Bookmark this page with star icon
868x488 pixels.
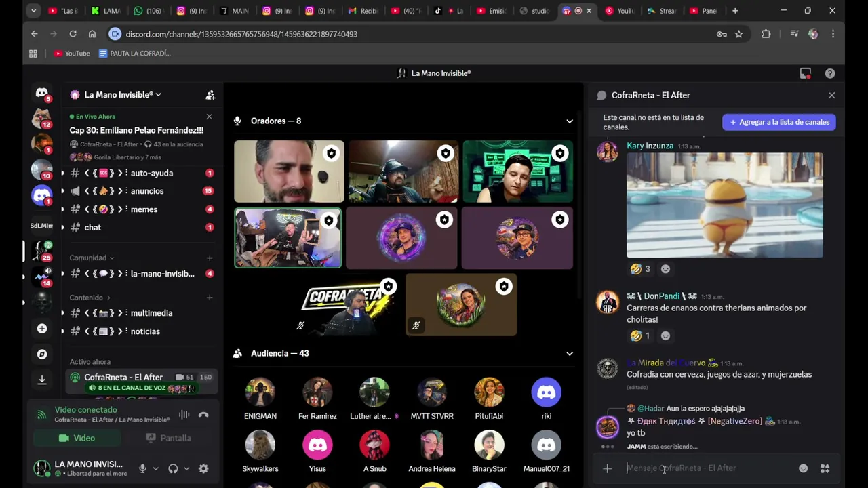coord(739,34)
